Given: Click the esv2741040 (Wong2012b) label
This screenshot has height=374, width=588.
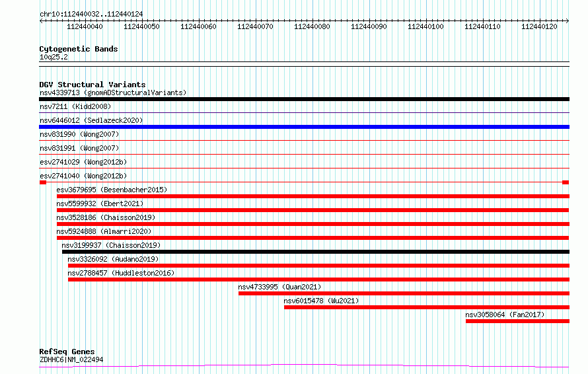Looking at the screenshot, I should pos(83,176).
